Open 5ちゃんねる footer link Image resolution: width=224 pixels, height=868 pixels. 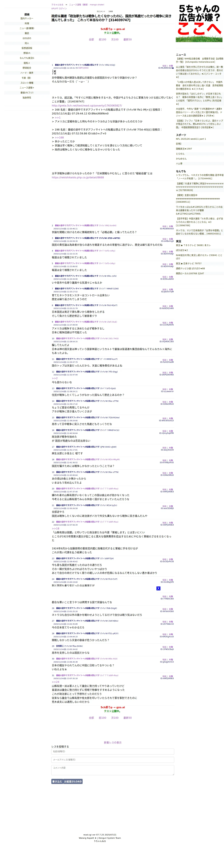click(x=100, y=841)
